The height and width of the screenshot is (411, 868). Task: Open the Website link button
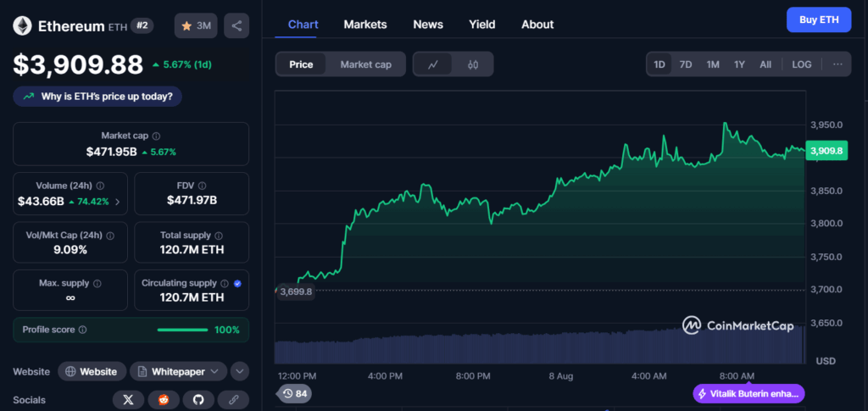coord(92,372)
